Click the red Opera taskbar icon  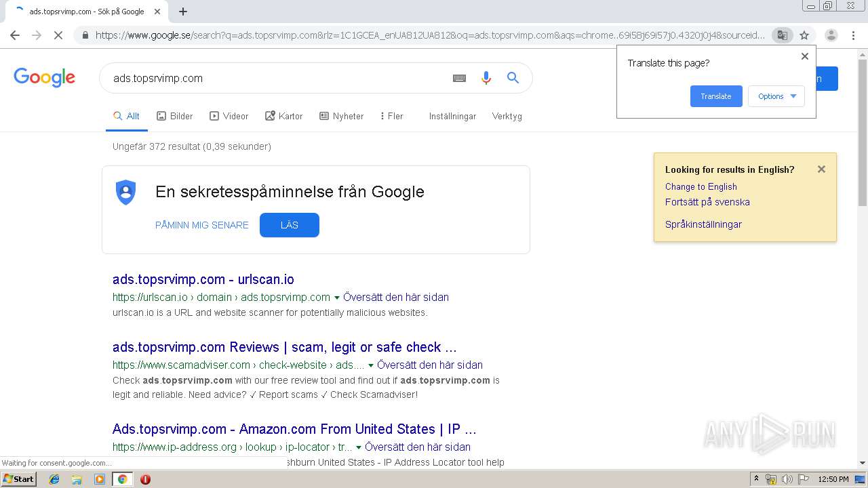point(145,479)
